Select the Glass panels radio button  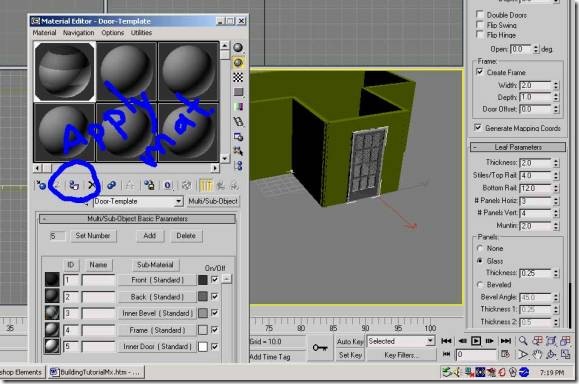tap(480, 261)
